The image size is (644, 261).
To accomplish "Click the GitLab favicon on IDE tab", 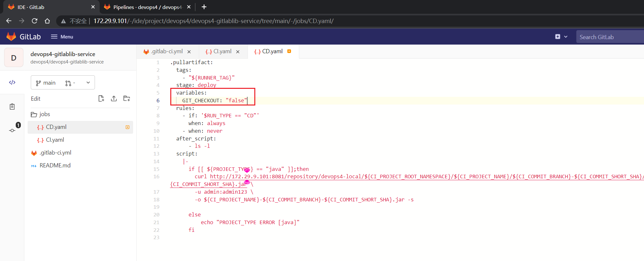I will point(11,7).
